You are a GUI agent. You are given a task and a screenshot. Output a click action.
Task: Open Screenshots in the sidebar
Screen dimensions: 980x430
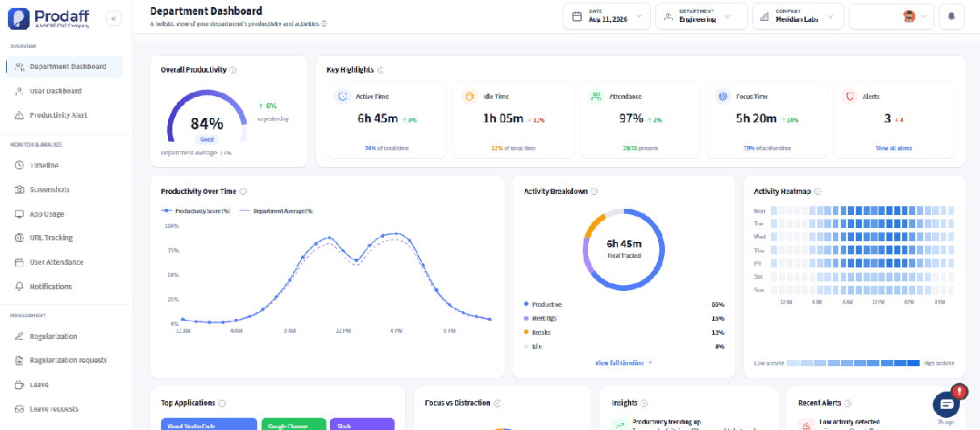(x=65, y=190)
